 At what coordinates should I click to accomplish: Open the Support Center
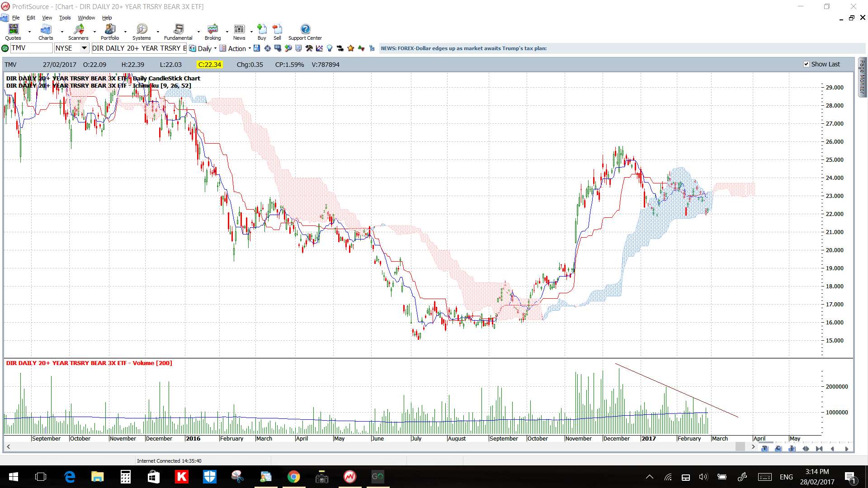(305, 32)
